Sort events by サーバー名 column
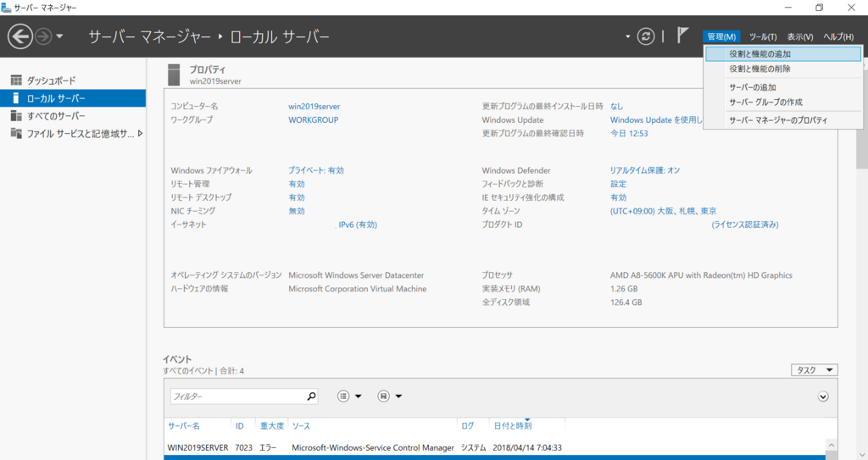 pos(184,425)
